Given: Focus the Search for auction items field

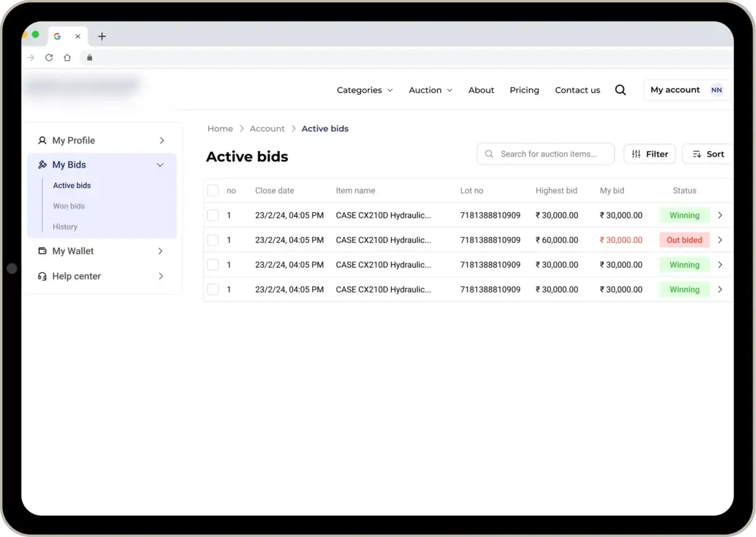Looking at the screenshot, I should point(545,154).
